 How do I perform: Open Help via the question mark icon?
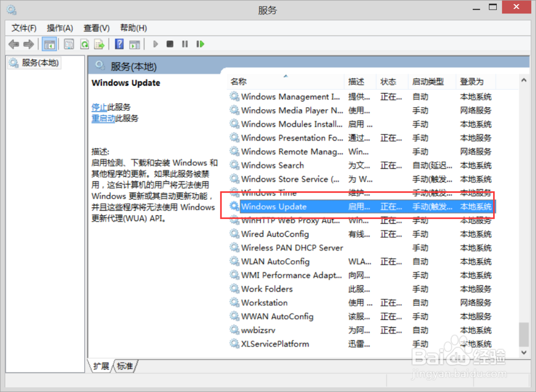point(120,44)
